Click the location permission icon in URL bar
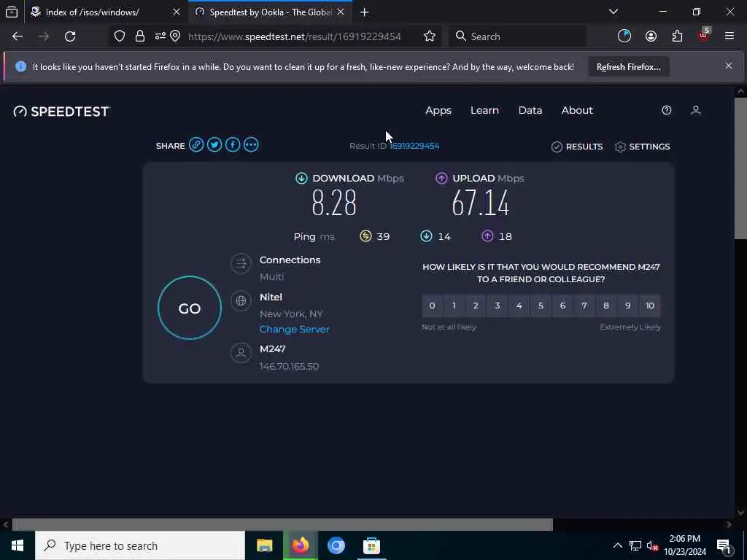Screen dimensions: 747x560 (x=175, y=36)
